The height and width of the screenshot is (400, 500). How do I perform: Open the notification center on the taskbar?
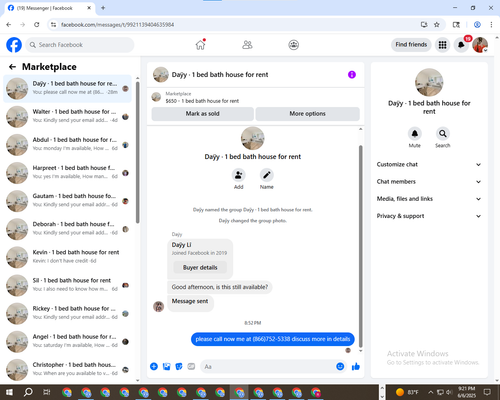coord(487,392)
